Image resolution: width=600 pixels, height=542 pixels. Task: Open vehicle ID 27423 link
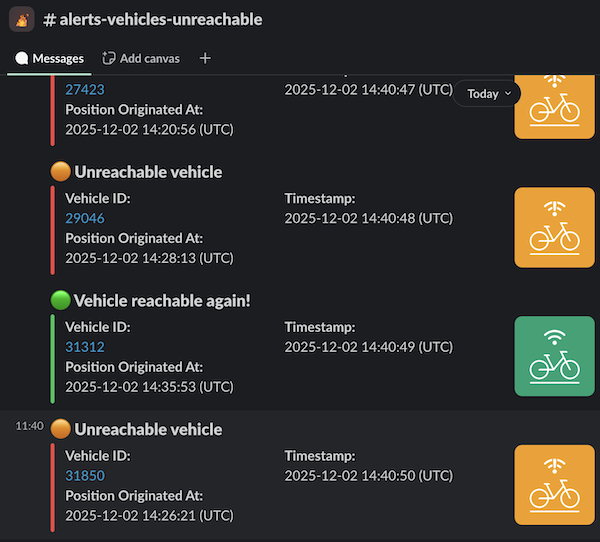(x=84, y=89)
